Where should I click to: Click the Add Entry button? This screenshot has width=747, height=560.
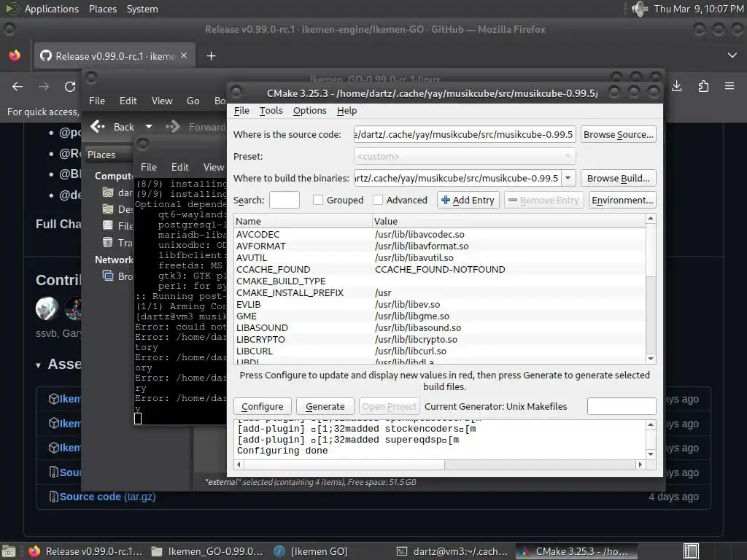pyautogui.click(x=468, y=200)
